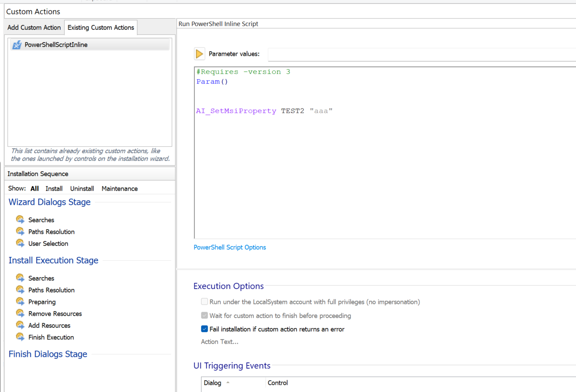
Task: Click the PowerShellScriptInline action icon
Action: [x=17, y=45]
